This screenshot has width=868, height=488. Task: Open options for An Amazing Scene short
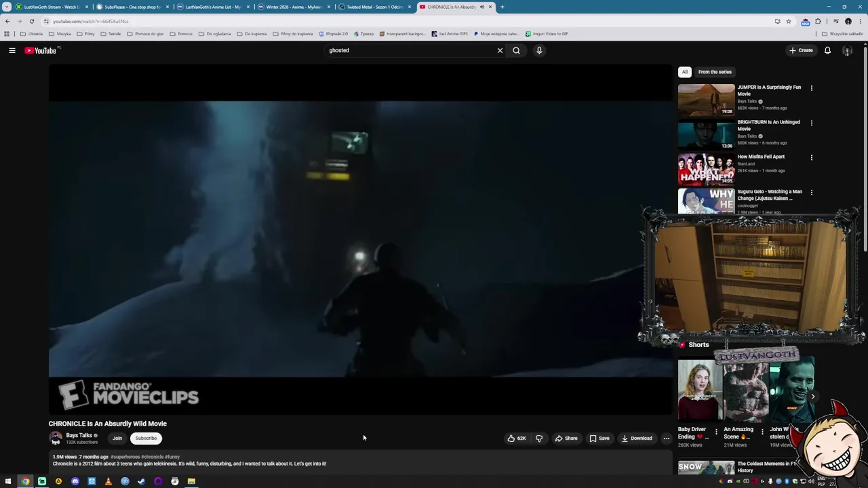pyautogui.click(x=762, y=432)
